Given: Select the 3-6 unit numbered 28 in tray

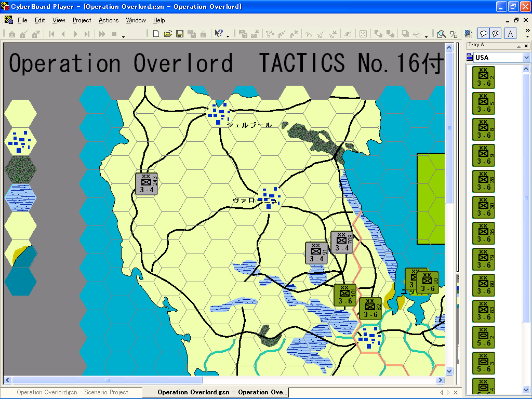Looking at the screenshot, I should tap(484, 181).
